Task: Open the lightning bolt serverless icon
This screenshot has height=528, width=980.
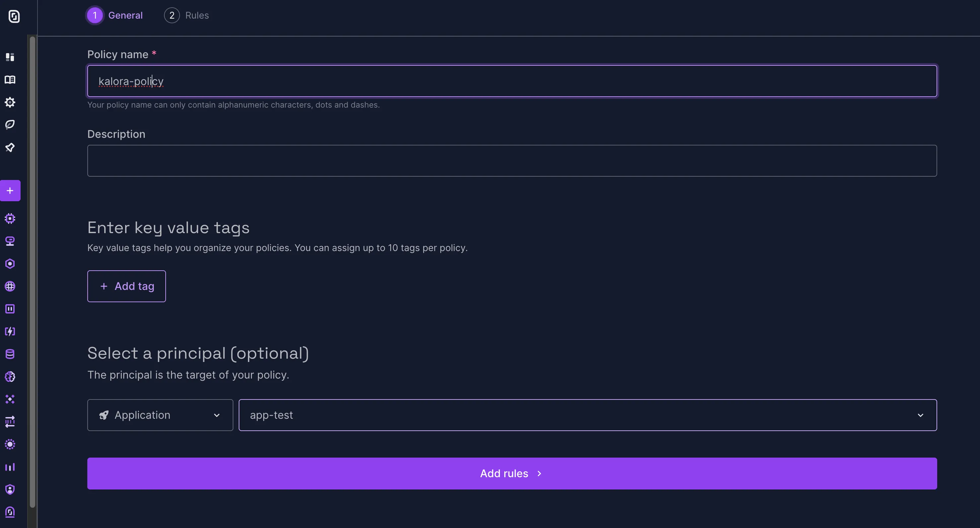Action: pos(10,331)
